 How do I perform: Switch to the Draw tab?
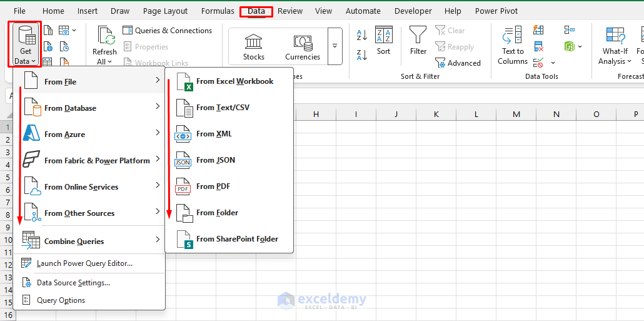pos(120,11)
